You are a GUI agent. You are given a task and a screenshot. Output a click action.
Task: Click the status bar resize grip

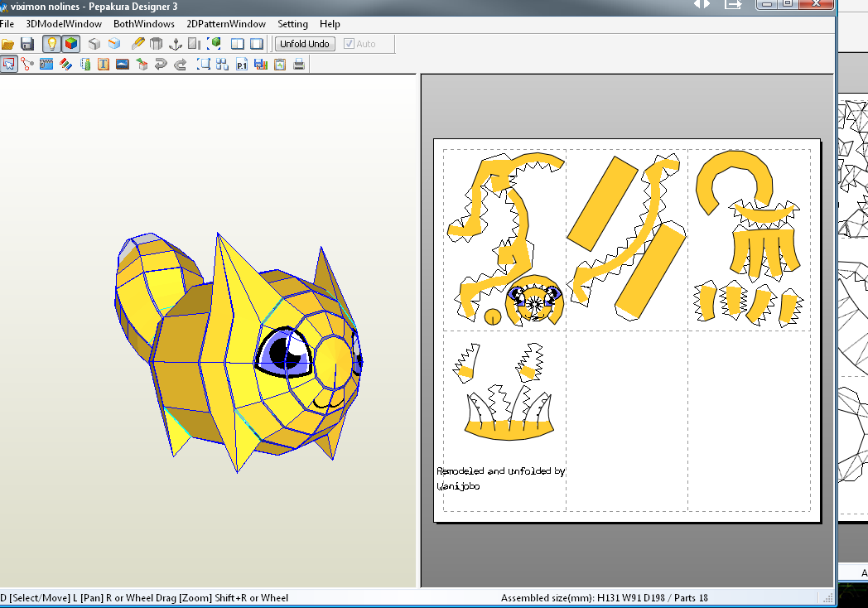click(828, 598)
